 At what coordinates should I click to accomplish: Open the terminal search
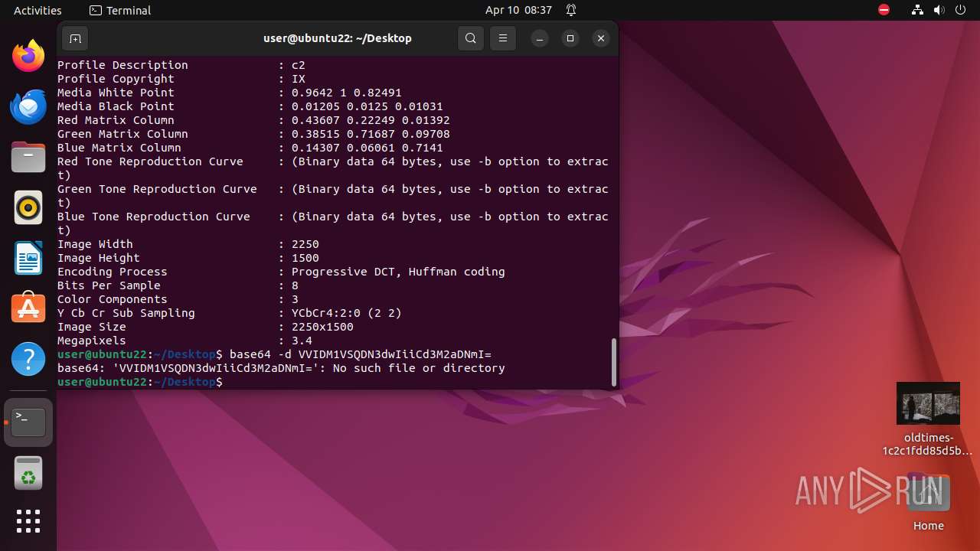[x=471, y=38]
